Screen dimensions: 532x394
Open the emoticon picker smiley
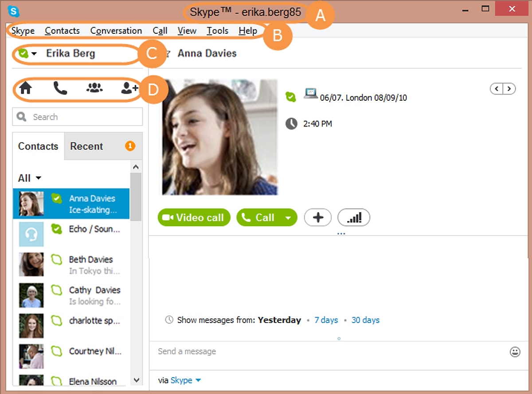515,352
